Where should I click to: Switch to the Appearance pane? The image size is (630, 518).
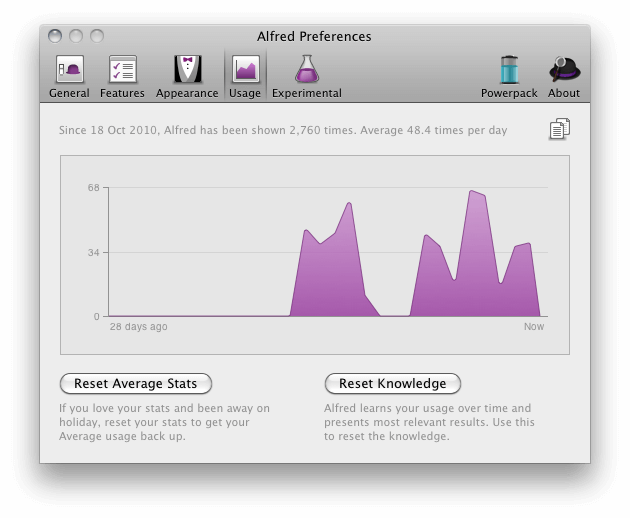pyautogui.click(x=187, y=76)
